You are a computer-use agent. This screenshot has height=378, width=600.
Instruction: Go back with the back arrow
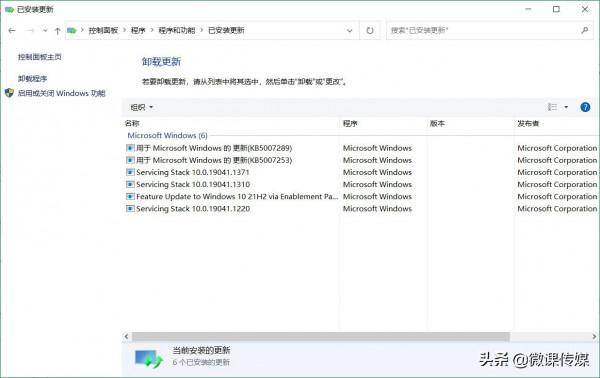pos(12,31)
